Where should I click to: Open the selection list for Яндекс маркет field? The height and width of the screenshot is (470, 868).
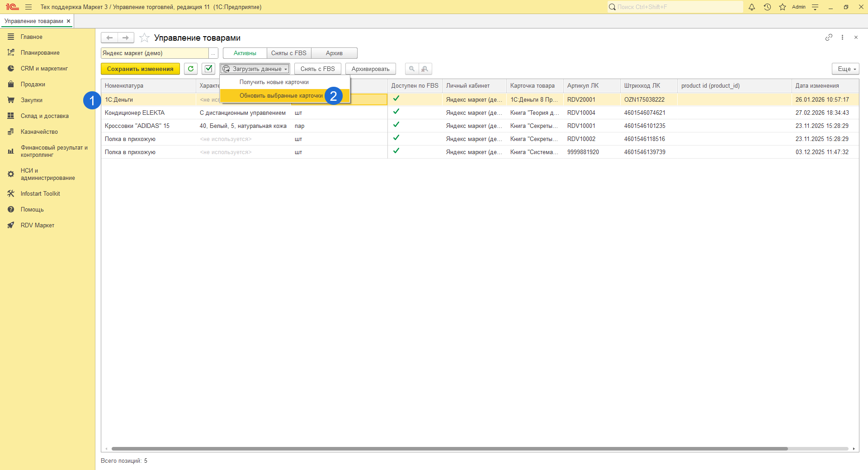[213, 53]
